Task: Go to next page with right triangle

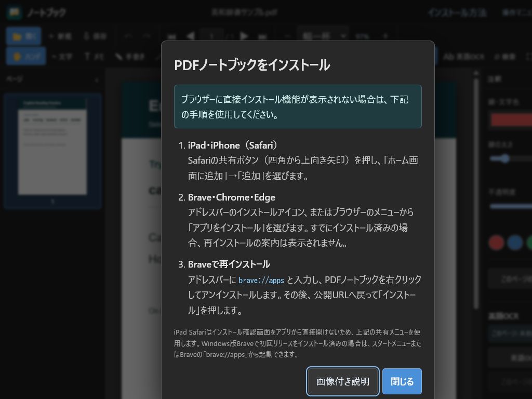Action: [x=244, y=36]
